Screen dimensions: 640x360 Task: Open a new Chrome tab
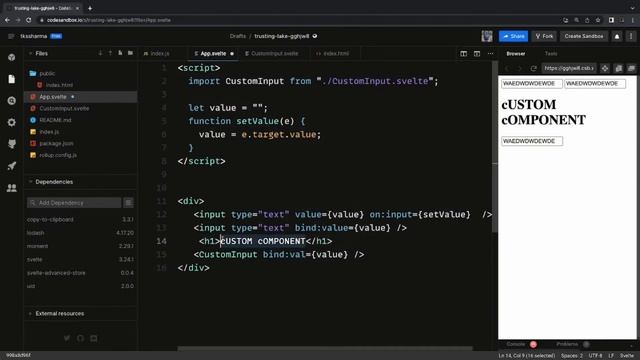[x=90, y=8]
